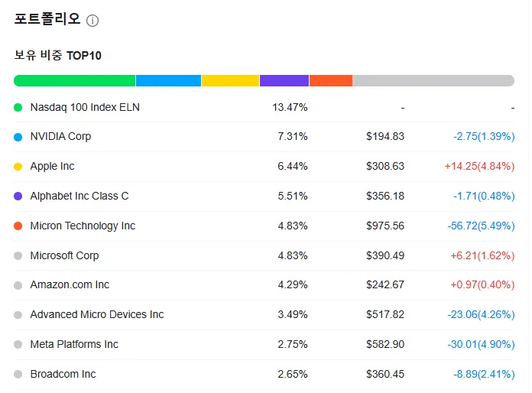Click the $390.49 Microsoft price
This screenshot has height=393, width=532.
385,255
